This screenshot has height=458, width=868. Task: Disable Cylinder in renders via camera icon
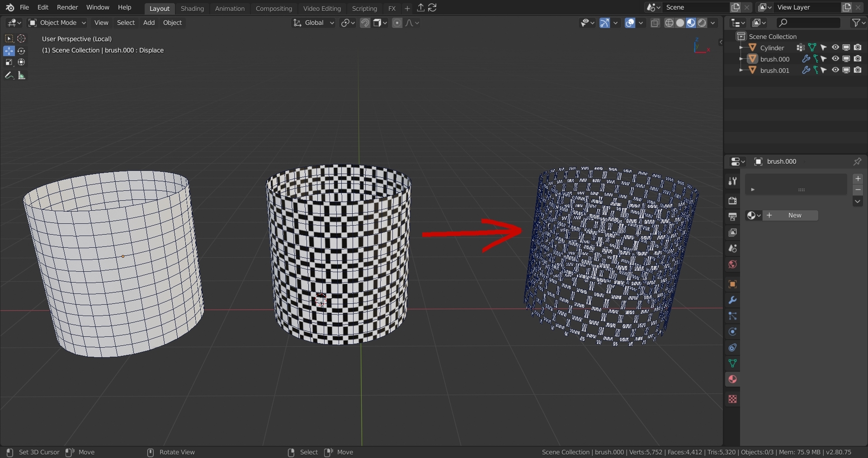point(858,47)
